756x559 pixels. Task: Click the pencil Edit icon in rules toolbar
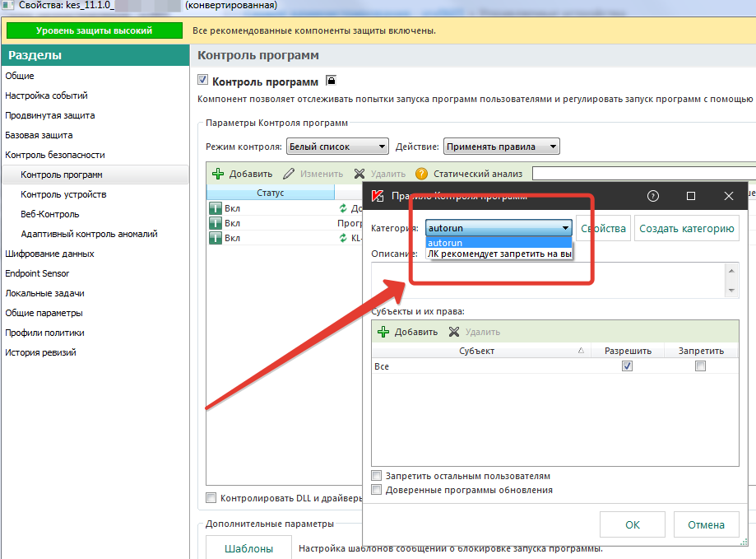click(x=289, y=174)
